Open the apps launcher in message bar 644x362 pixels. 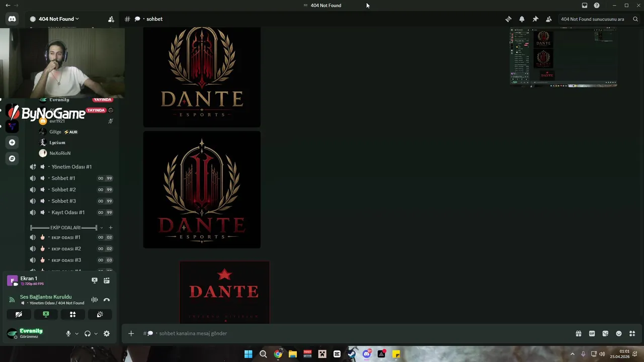click(x=632, y=333)
